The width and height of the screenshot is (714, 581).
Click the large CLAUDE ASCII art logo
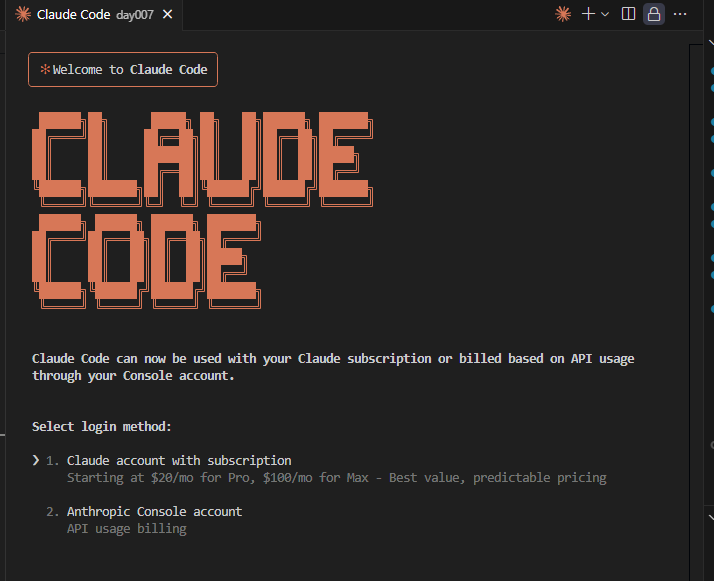(x=203, y=159)
